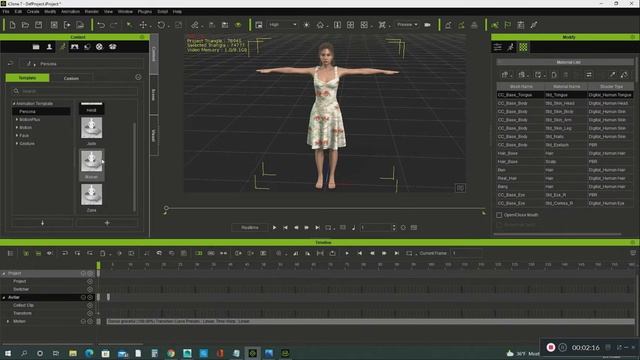Select the Scale tool in toolbar
The image size is (640, 360).
[x=178, y=25]
